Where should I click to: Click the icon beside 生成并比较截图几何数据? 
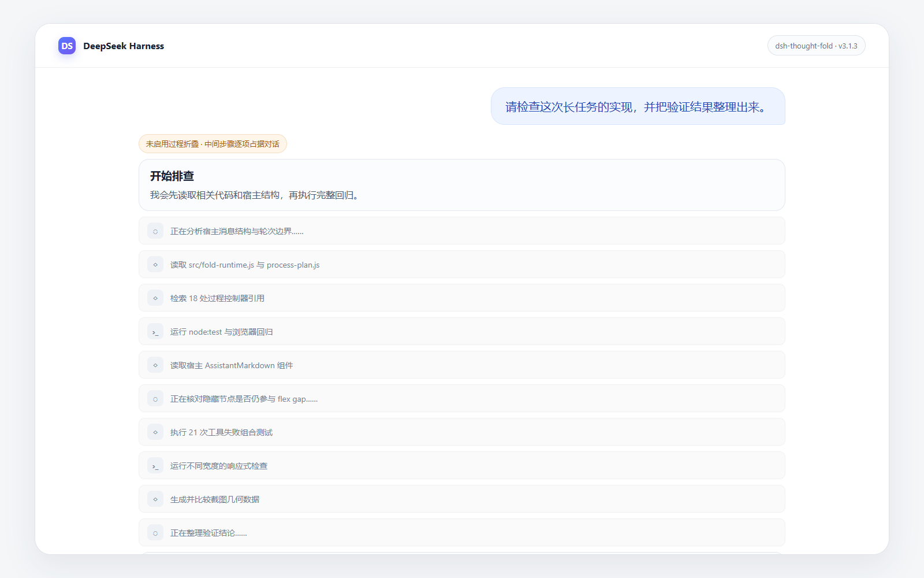[x=155, y=499]
